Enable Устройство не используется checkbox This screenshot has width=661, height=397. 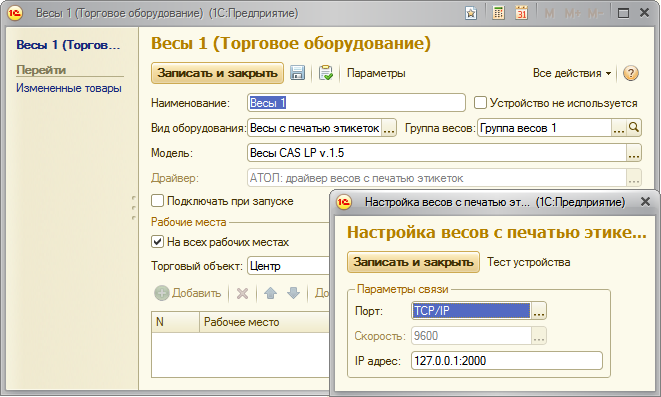(x=480, y=103)
